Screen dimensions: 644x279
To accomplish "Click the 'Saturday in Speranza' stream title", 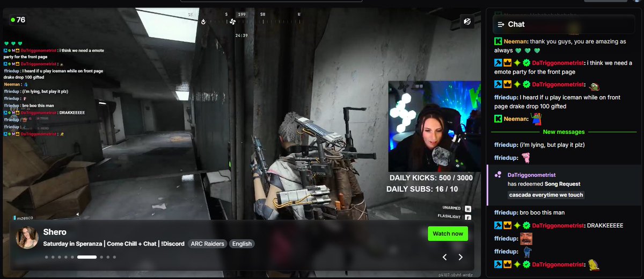I will click(x=114, y=244).
